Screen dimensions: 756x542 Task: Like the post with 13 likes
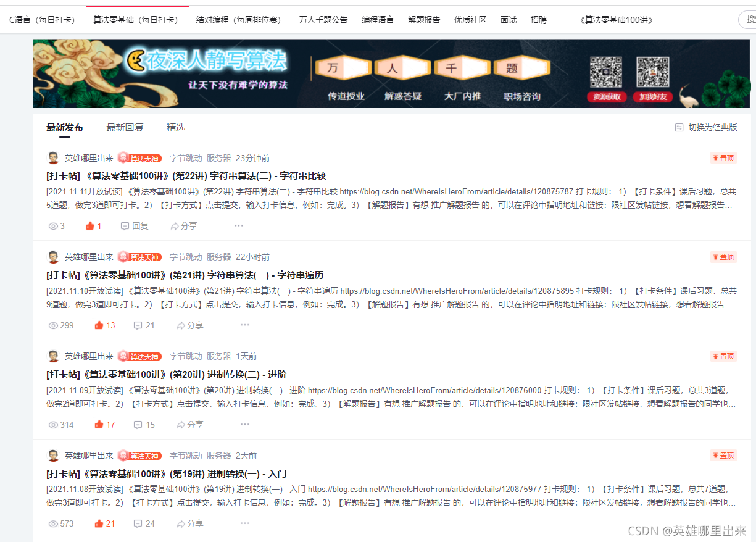pyautogui.click(x=105, y=325)
